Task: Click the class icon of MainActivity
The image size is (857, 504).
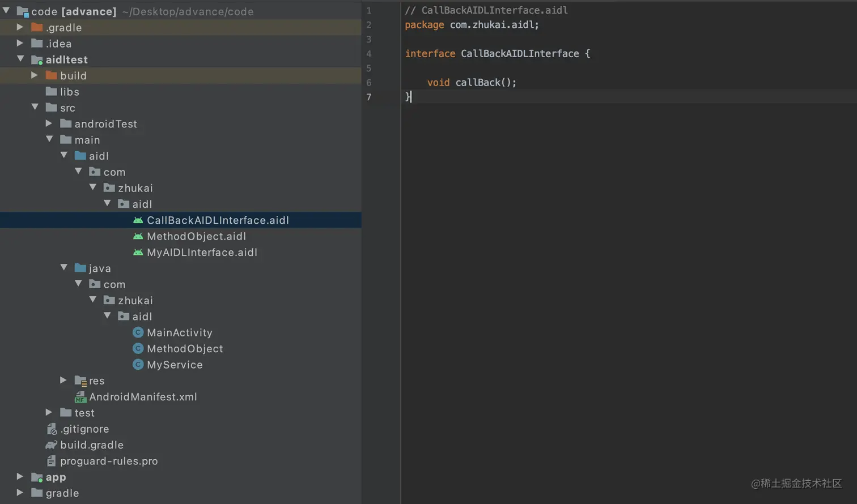Action: tap(138, 332)
